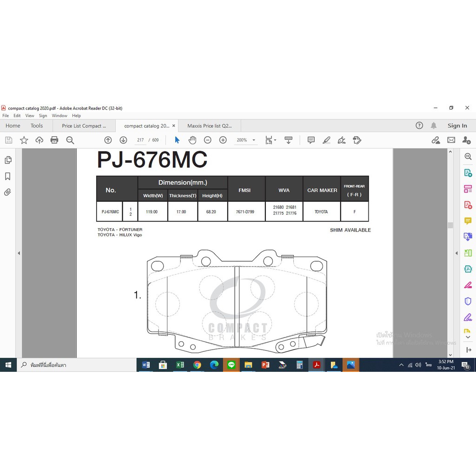Open the Windows Start menu
Image resolution: width=476 pixels, height=476 pixels.
8,365
